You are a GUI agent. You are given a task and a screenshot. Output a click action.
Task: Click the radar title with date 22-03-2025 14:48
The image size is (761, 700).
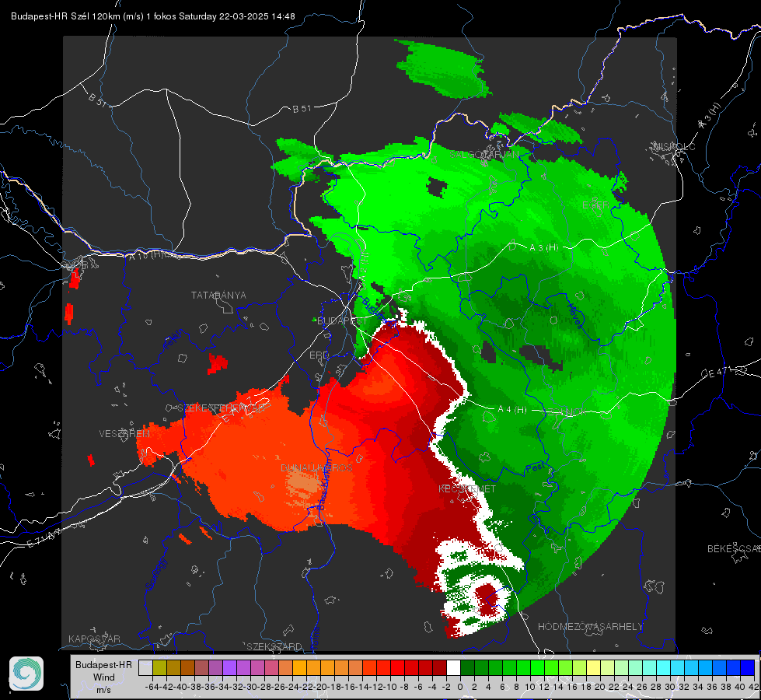tap(153, 16)
